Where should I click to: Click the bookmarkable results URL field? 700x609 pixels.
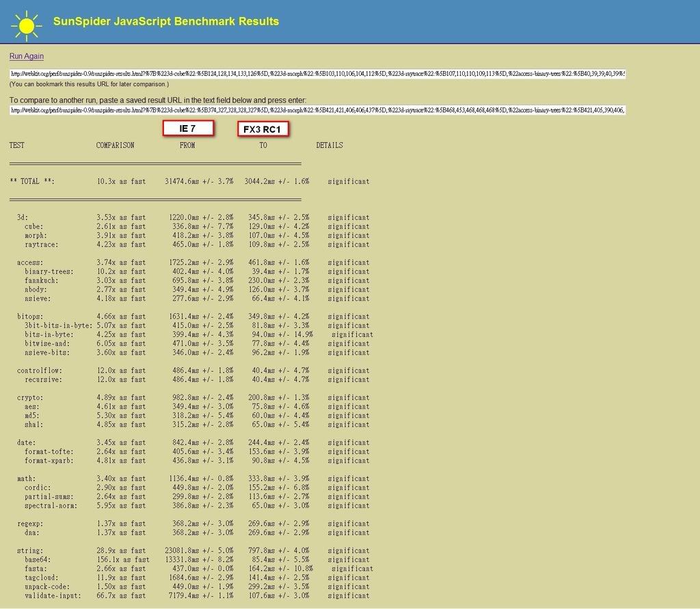[317, 74]
